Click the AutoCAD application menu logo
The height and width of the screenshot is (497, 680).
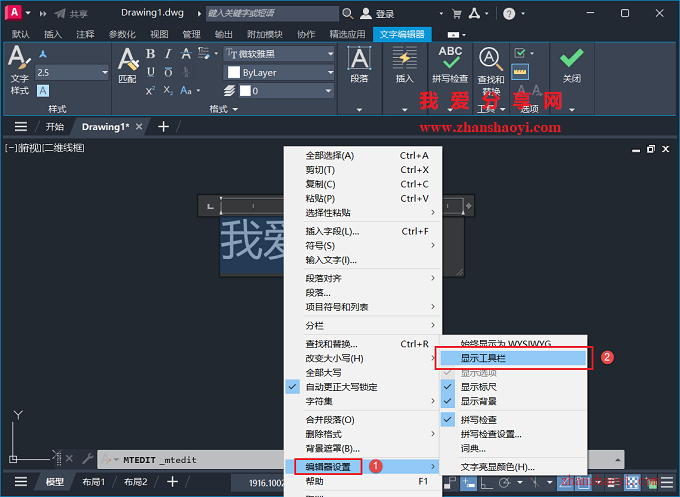pyautogui.click(x=12, y=14)
